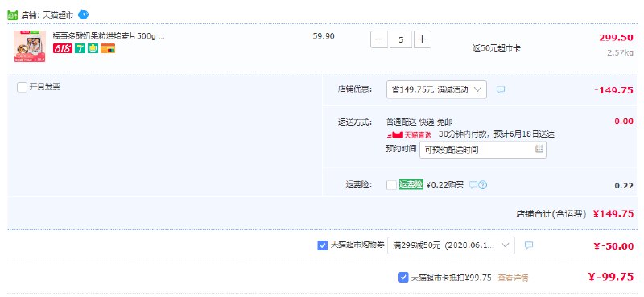644x297 pixels.
Task: Open the 天猫超市 store name link
Action: pos(58,15)
